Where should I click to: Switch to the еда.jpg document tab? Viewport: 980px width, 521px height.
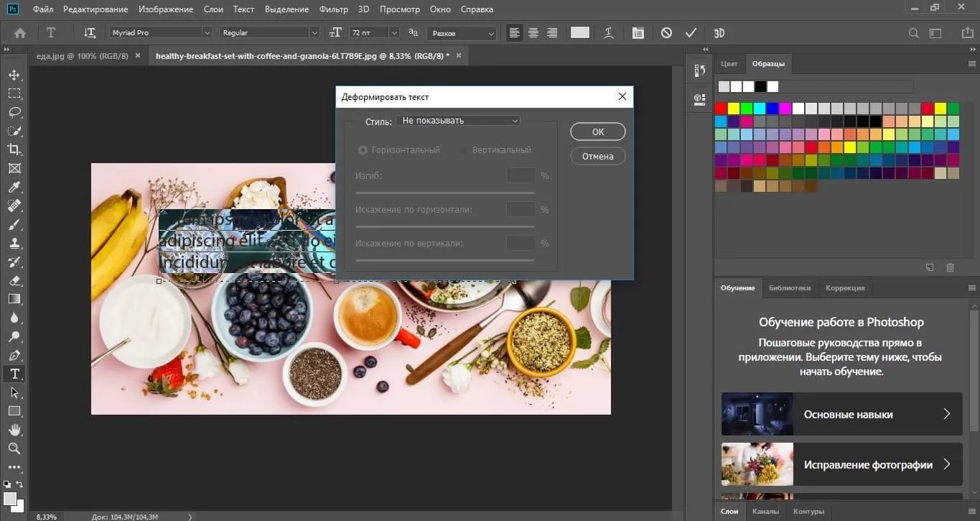[x=81, y=55]
